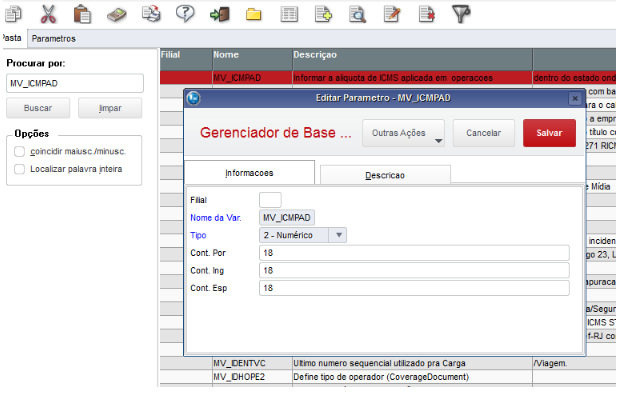
Task: Click the delete record icon
Action: (x=426, y=14)
